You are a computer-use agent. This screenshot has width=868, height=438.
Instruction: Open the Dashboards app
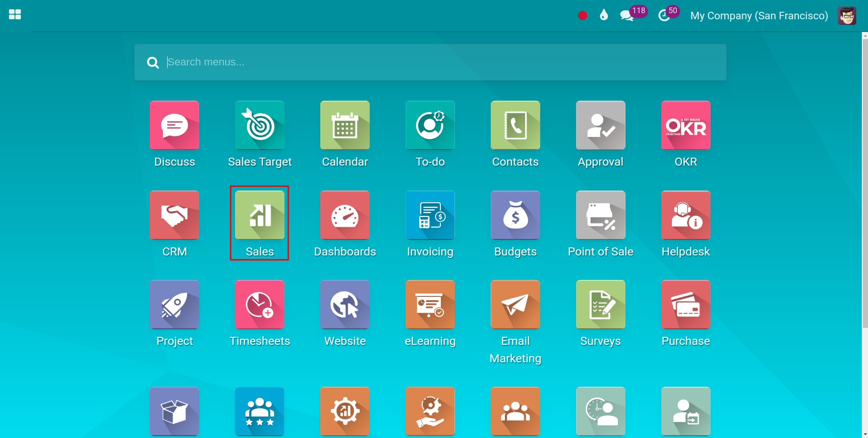(x=345, y=215)
